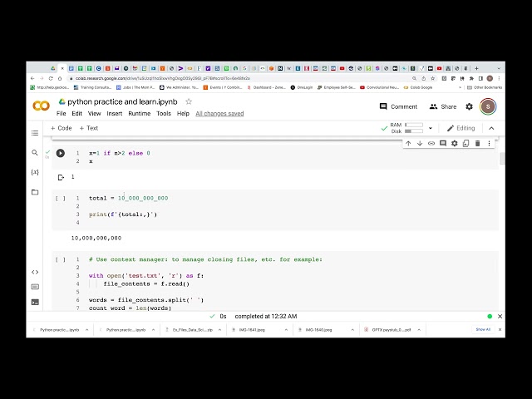Open the Colab Google bookmark
The height and width of the screenshot is (399, 532).
(x=418, y=87)
